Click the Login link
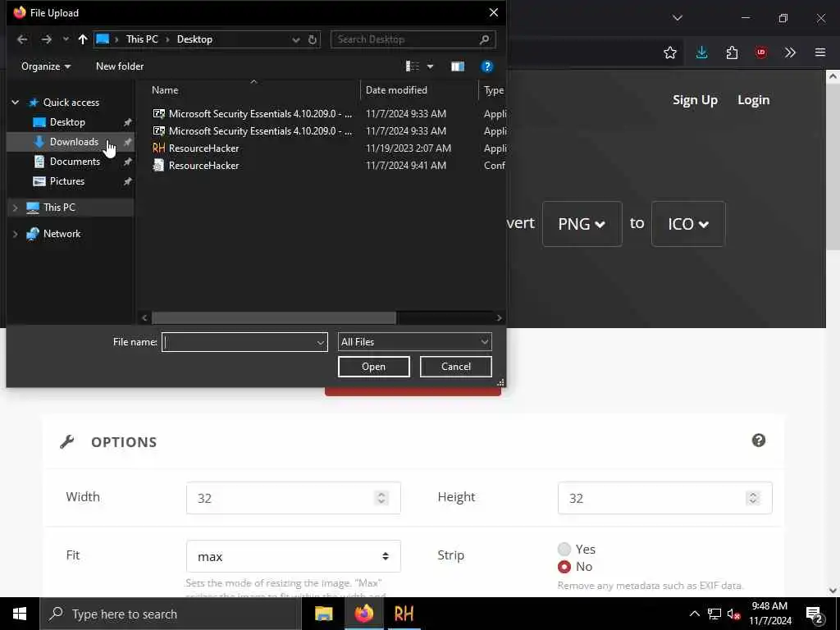The height and width of the screenshot is (630, 840). (753, 100)
